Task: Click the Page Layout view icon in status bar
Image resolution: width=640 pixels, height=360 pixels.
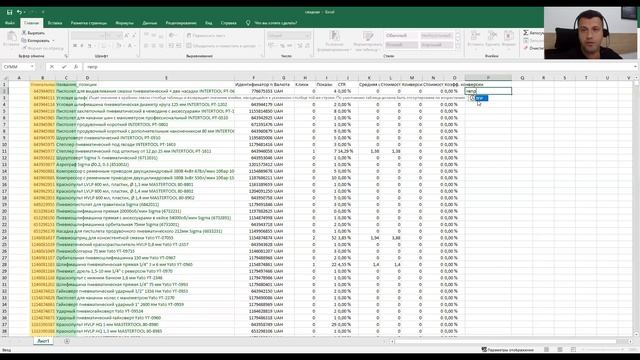Action: point(560,349)
